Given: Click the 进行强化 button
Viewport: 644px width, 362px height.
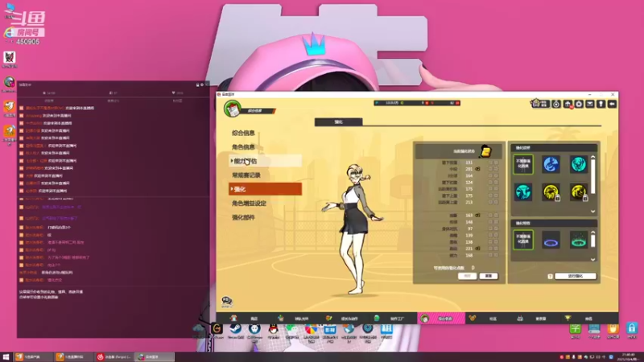Looking at the screenshot, I should [x=576, y=276].
